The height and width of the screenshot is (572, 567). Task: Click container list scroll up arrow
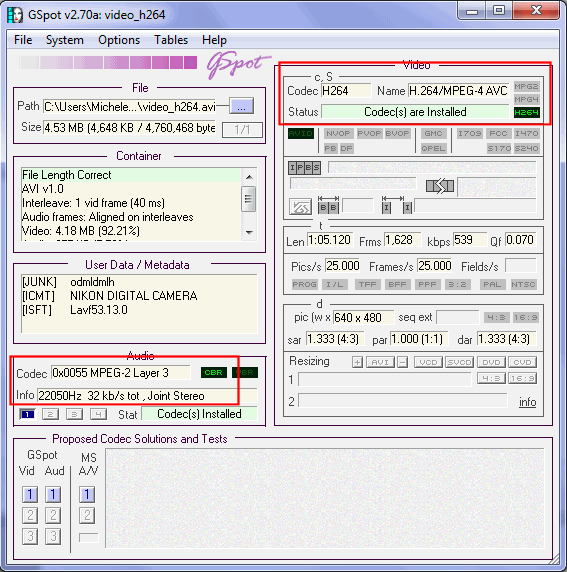(x=249, y=177)
